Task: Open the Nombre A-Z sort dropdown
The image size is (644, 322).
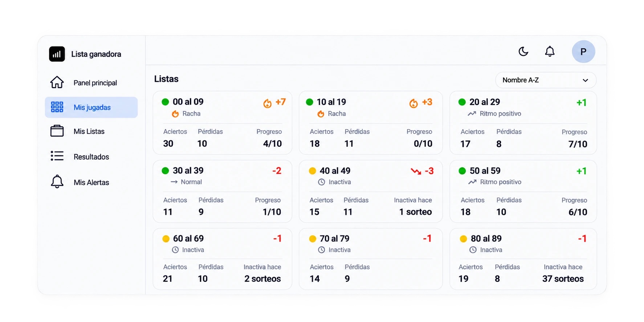Action: click(x=546, y=80)
